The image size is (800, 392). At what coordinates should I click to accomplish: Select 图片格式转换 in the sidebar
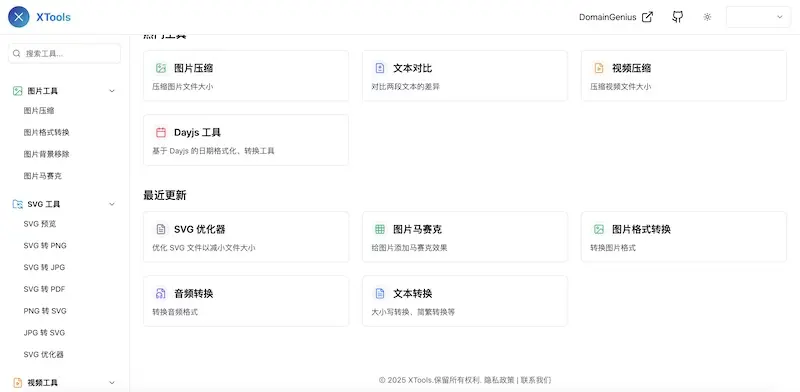coord(46,132)
